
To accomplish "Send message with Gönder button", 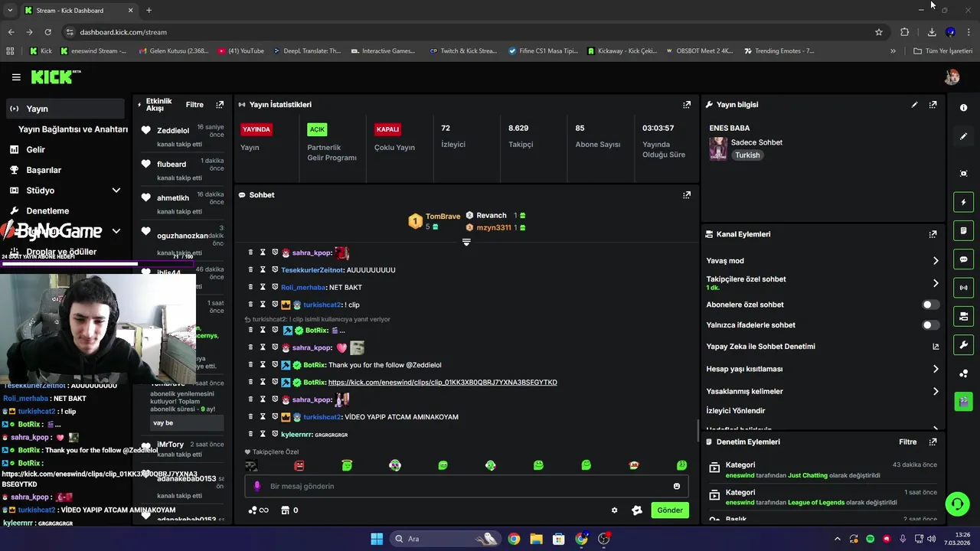I will 670,510.
